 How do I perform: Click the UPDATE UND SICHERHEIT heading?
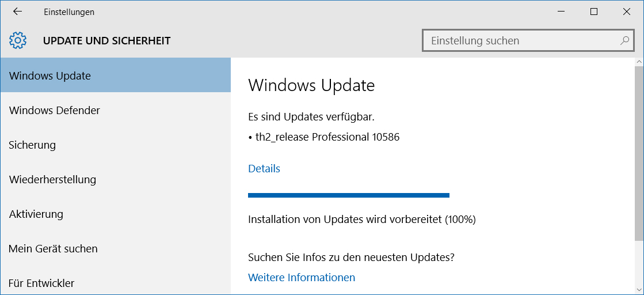(x=107, y=41)
